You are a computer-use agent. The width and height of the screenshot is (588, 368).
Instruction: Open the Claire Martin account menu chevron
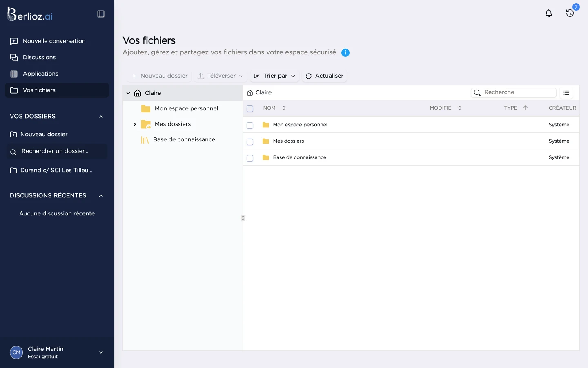coord(101,352)
